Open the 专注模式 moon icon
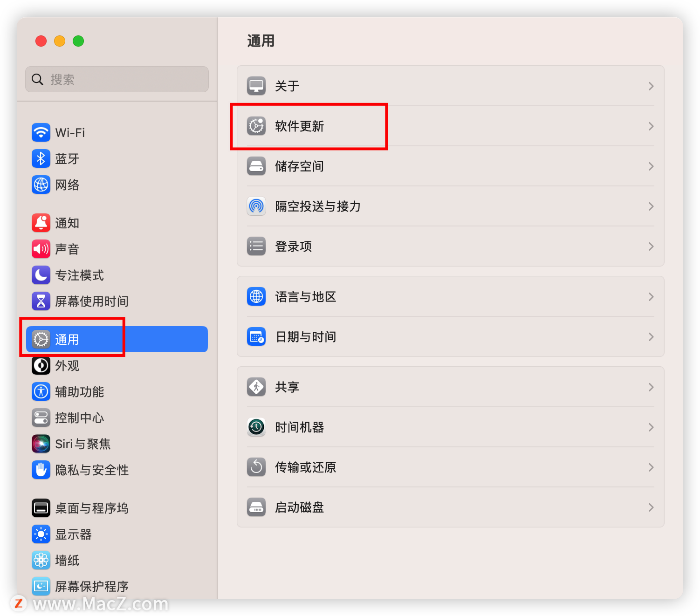Image resolution: width=700 pixels, height=616 pixels. [41, 275]
